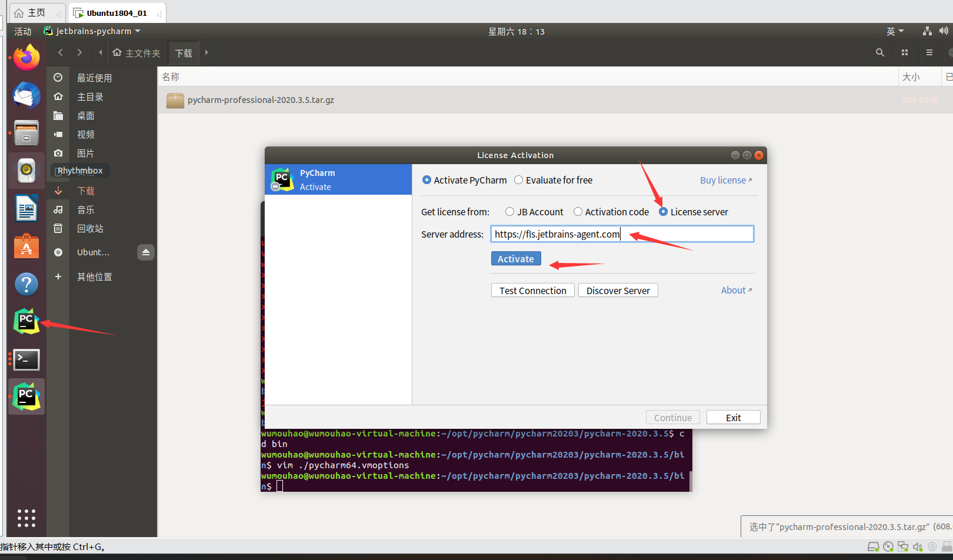
Task: Switch to the Terminal from the dock
Action: 26,359
